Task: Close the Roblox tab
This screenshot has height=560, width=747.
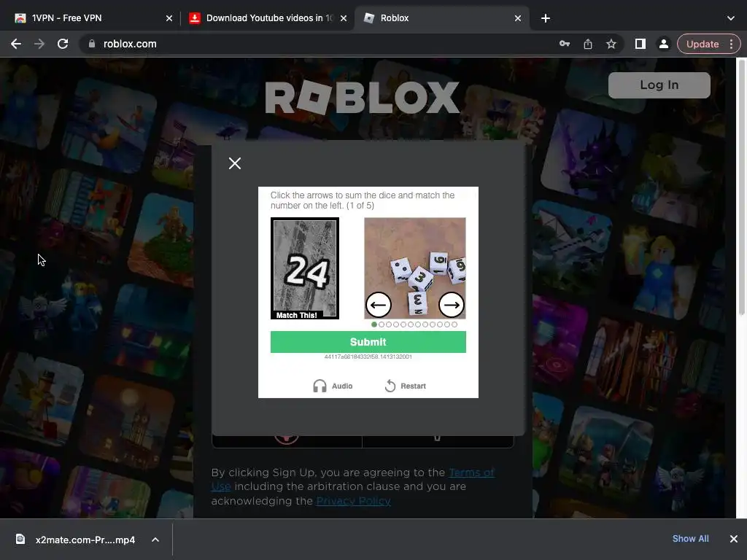Action: tap(518, 18)
